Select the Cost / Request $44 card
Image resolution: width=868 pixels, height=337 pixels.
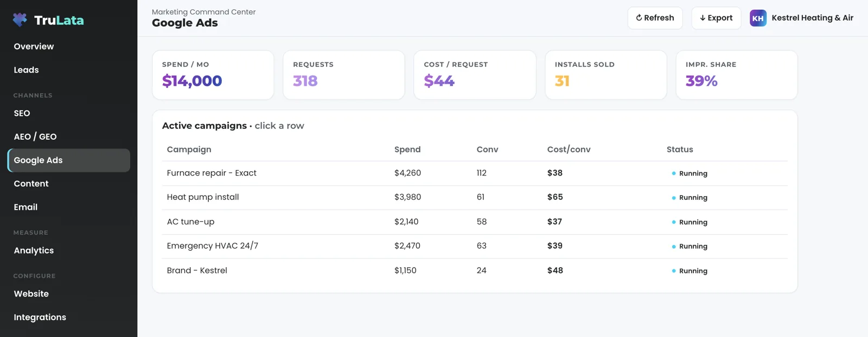(475, 75)
